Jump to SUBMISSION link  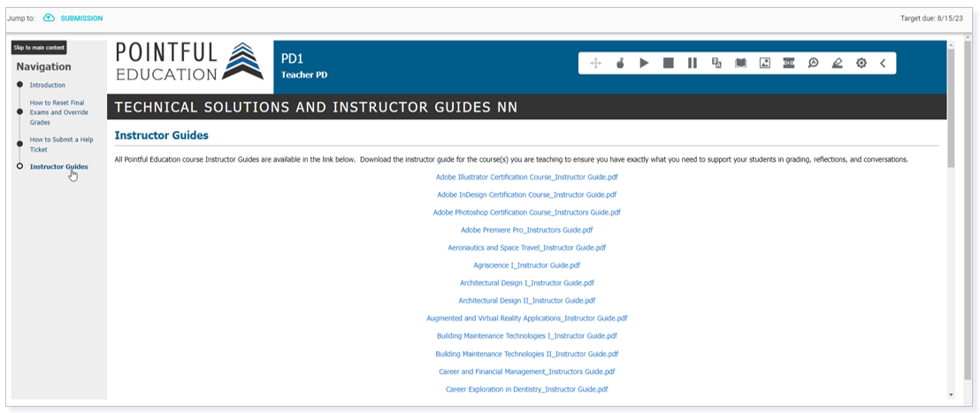click(81, 19)
